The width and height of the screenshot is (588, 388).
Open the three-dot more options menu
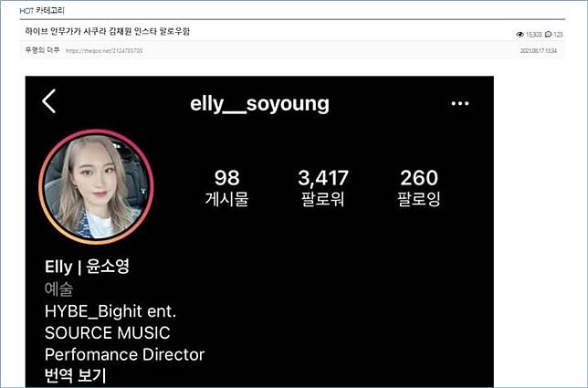tap(460, 103)
